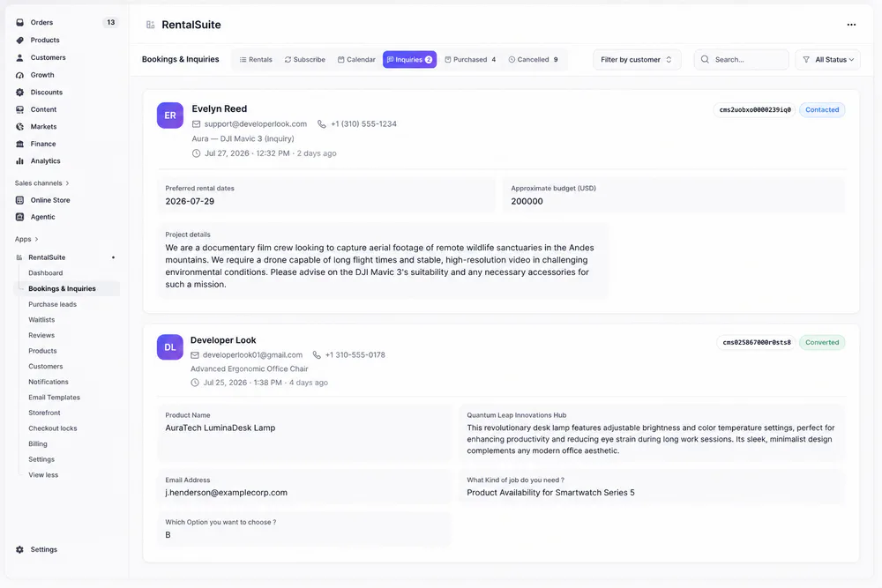Click j.henderson@examplecorp.com text
Image resolution: width=882 pixels, height=588 pixels.
click(226, 493)
